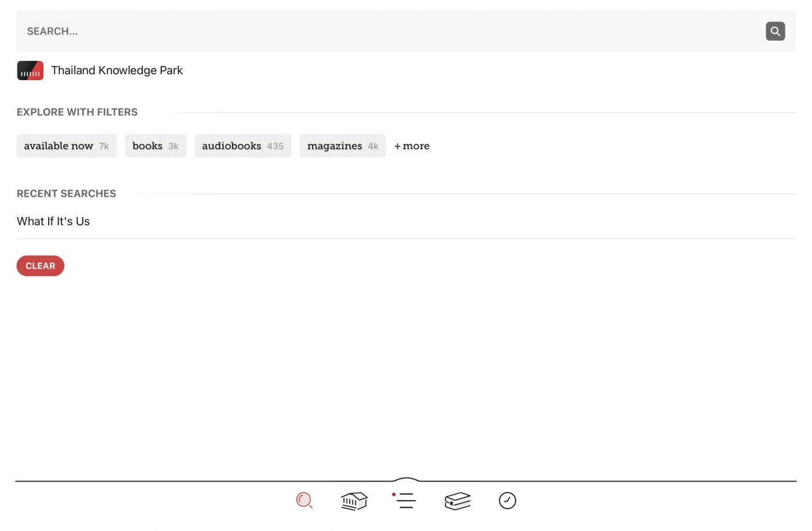The width and height of the screenshot is (812, 531).
Task: Open Timeline using the clock icon
Action: [507, 500]
